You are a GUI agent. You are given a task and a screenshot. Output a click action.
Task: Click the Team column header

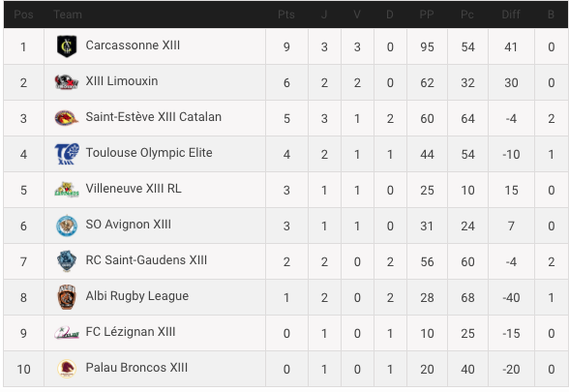(x=68, y=15)
